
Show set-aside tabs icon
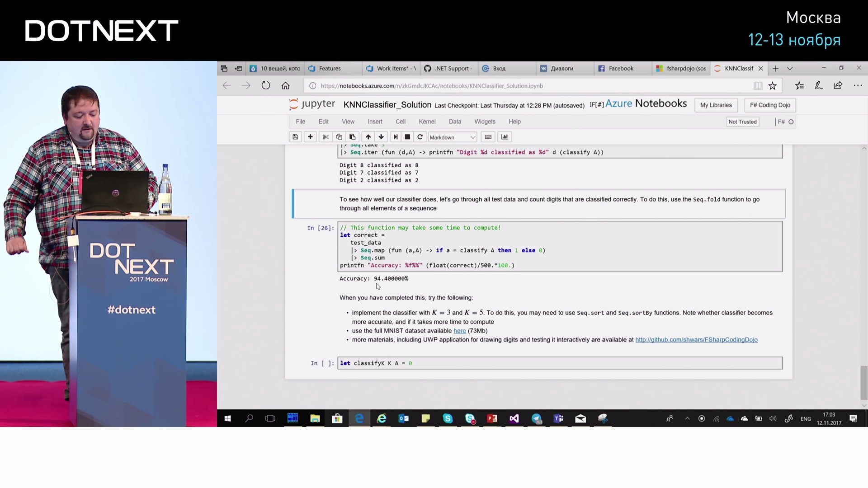224,68
